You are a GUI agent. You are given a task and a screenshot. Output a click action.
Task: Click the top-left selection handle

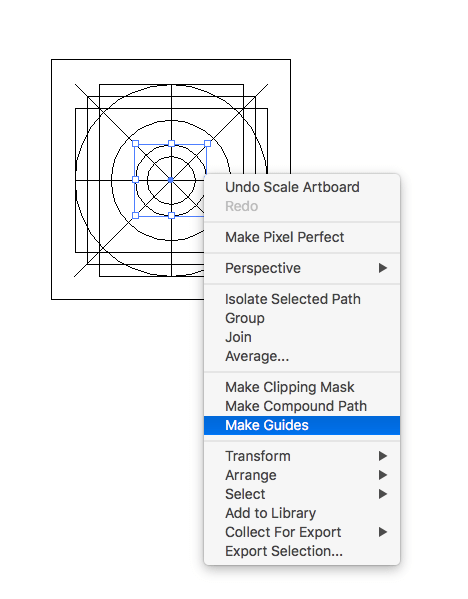[135, 144]
